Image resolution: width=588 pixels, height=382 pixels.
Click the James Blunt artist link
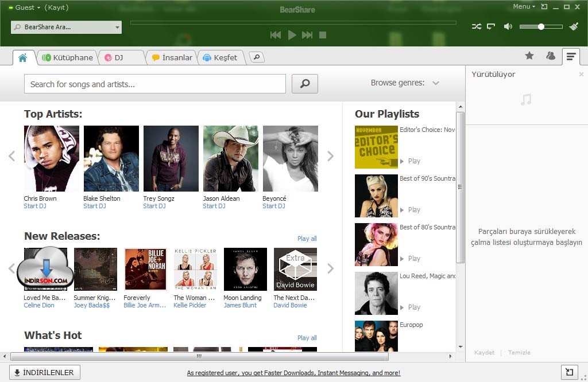(x=240, y=305)
